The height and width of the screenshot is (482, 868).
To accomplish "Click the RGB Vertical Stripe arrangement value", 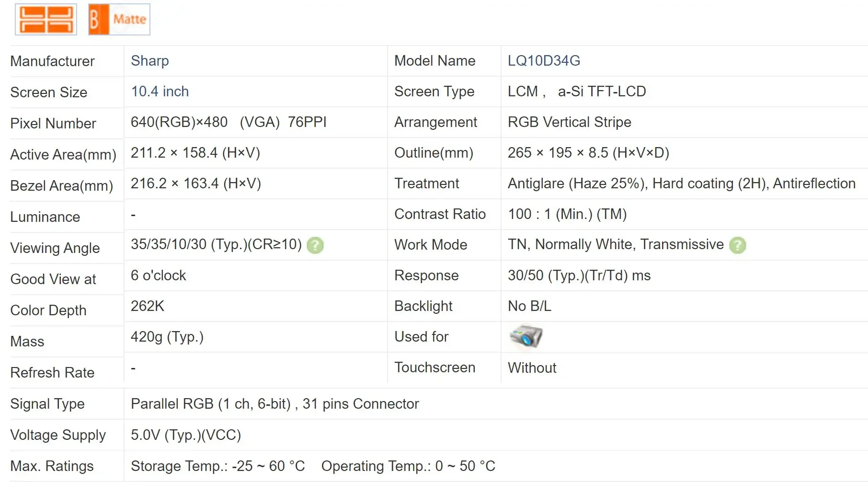I will click(x=569, y=122).
